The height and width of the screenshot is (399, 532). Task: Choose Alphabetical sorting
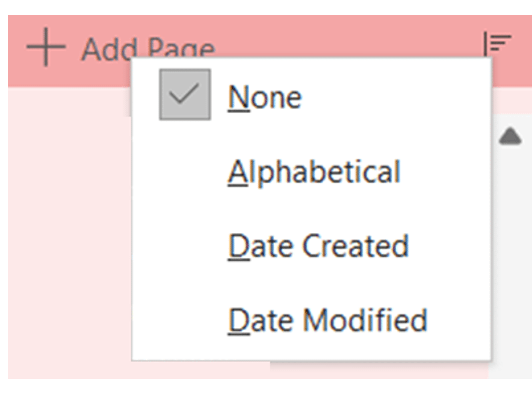pyautogui.click(x=314, y=172)
